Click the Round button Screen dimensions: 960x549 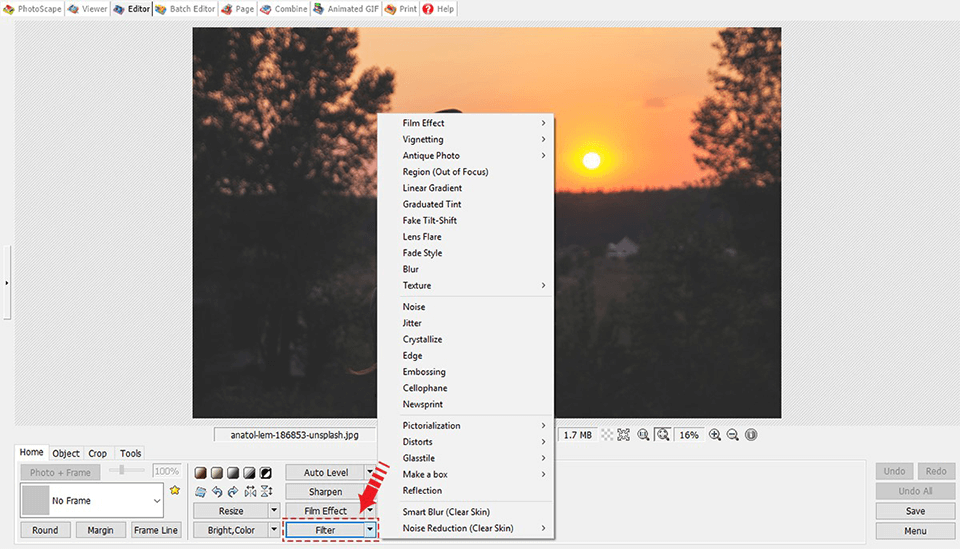pyautogui.click(x=45, y=530)
